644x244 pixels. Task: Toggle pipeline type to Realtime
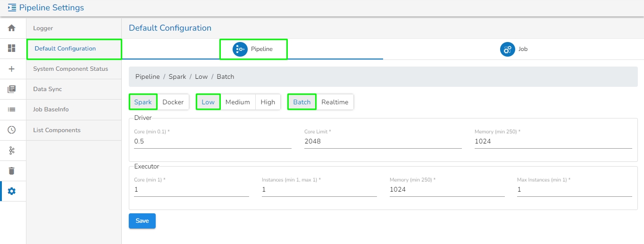pyautogui.click(x=335, y=102)
